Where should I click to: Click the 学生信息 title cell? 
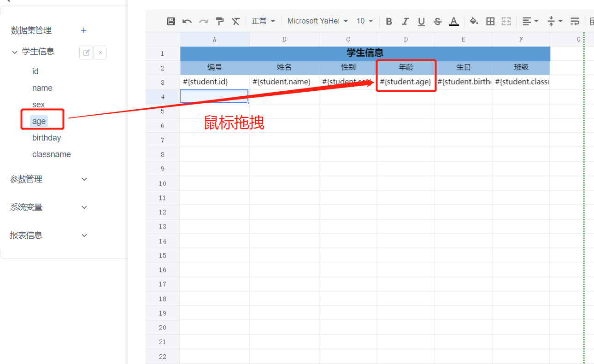(x=365, y=53)
